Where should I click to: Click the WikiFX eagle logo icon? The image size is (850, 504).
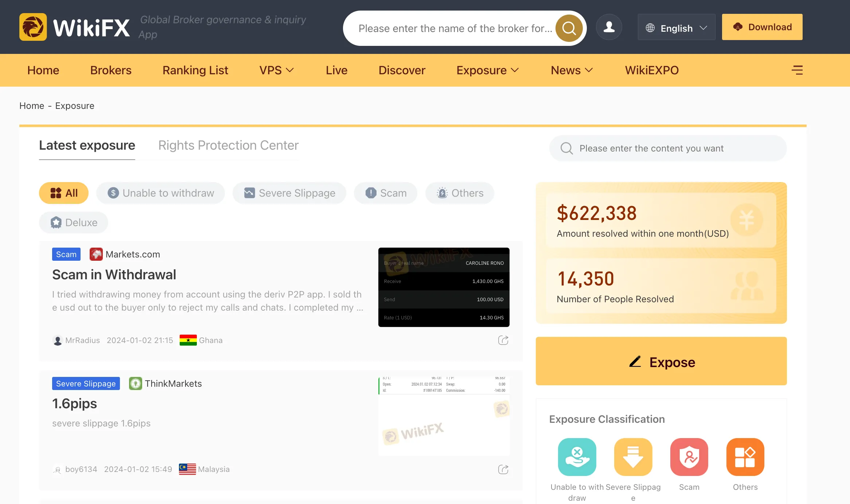(x=33, y=27)
